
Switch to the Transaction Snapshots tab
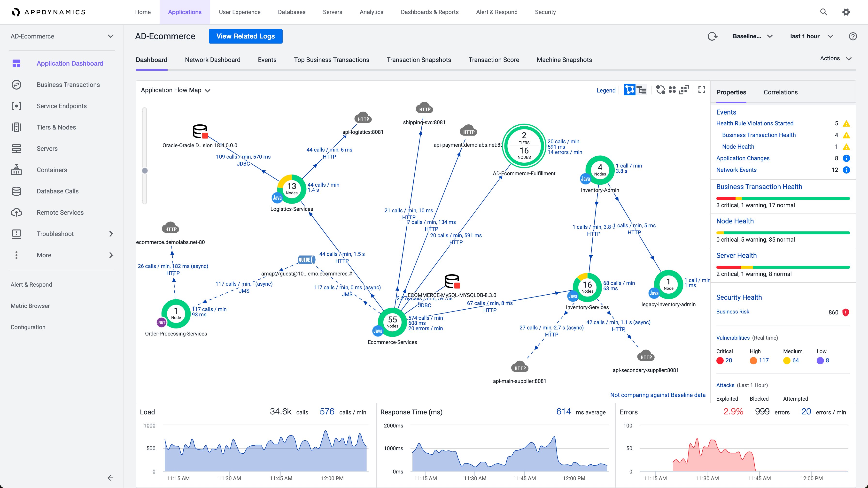pos(419,60)
